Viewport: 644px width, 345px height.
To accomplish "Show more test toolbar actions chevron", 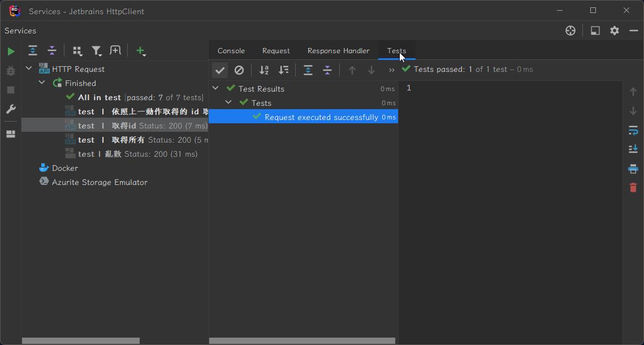I will click(391, 70).
